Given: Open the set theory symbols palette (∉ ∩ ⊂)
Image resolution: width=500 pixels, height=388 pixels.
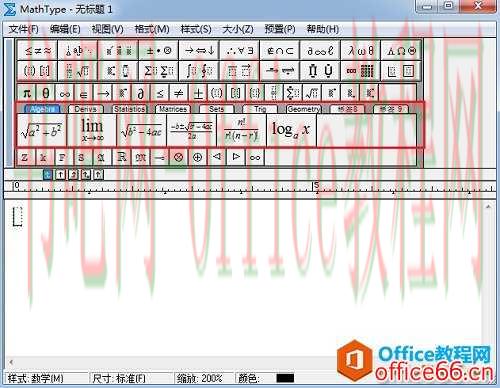Looking at the screenshot, I should 280,51.
